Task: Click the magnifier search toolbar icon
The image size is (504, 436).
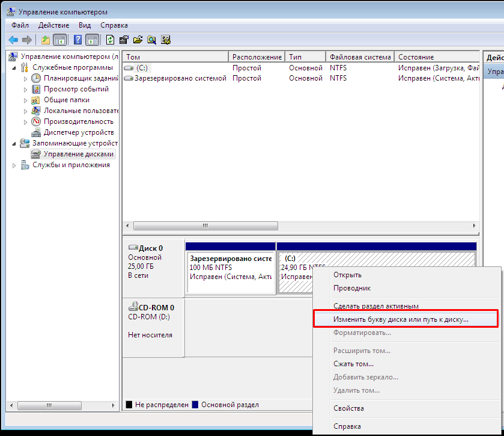Action: pos(152,40)
